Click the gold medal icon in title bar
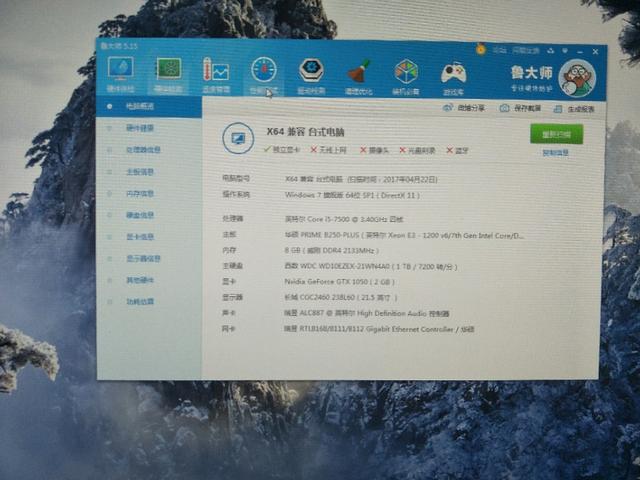 click(x=481, y=50)
